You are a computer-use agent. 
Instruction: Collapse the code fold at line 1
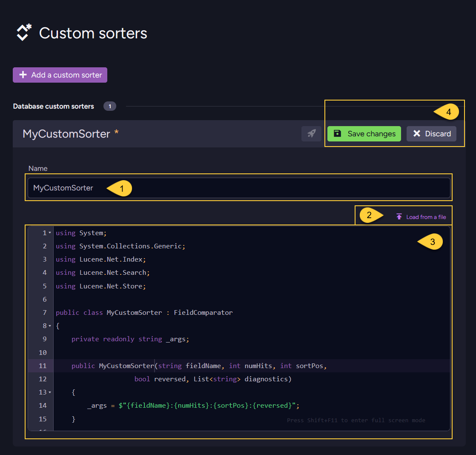pos(50,233)
